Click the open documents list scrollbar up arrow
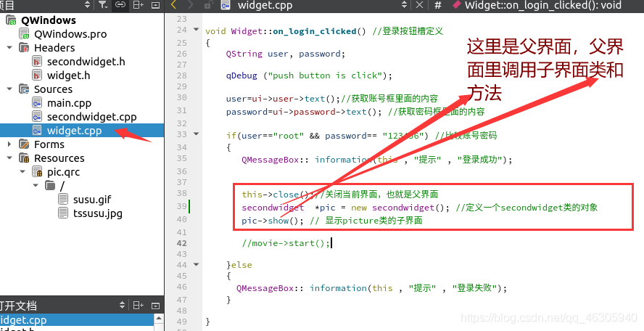 159,319
